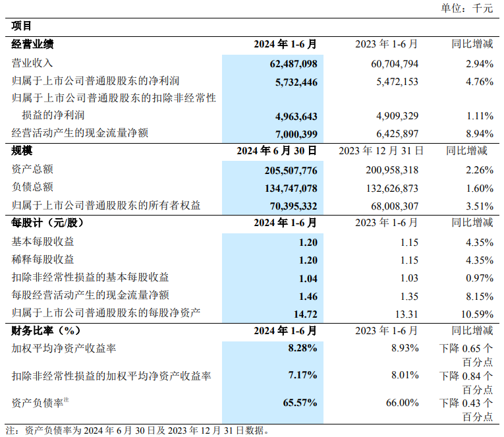Click the 营业收入 row label
504x437 pixels.
point(32,63)
